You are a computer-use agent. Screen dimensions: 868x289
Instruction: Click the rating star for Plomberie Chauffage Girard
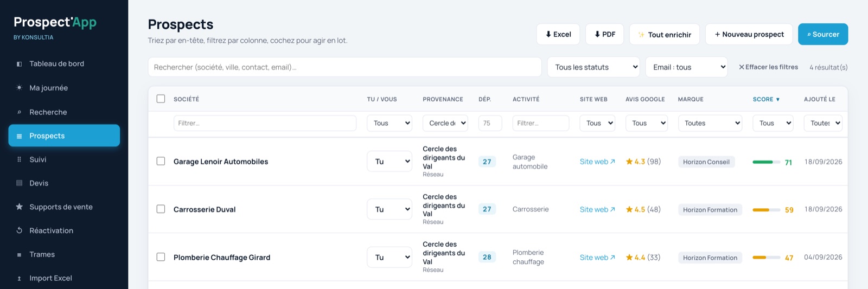[629, 257]
